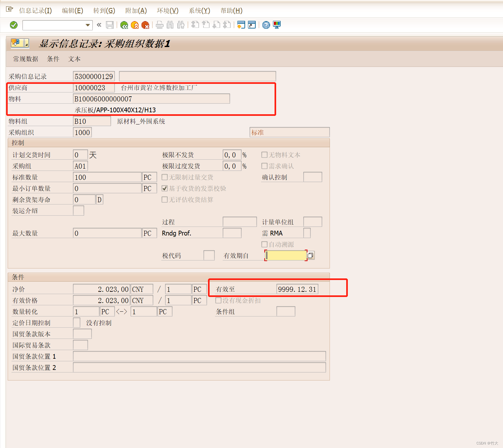
Task: Toggle the 没有现金折扣 checkbox
Action: (x=218, y=300)
